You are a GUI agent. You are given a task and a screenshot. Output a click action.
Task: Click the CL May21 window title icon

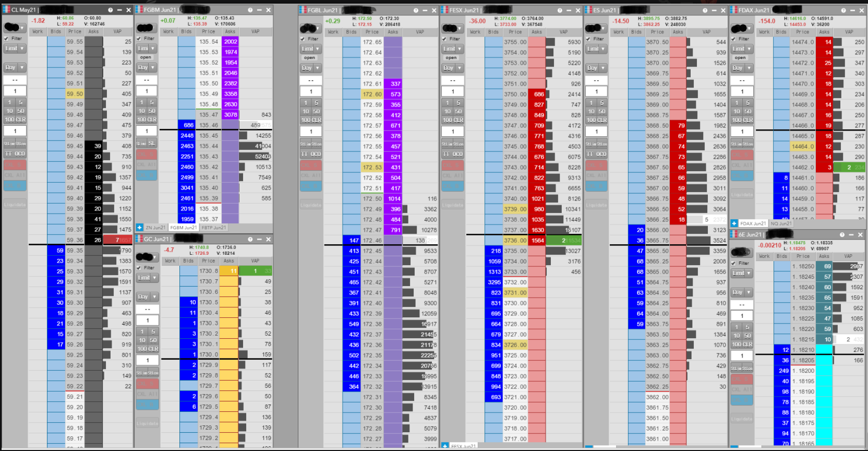click(7, 10)
